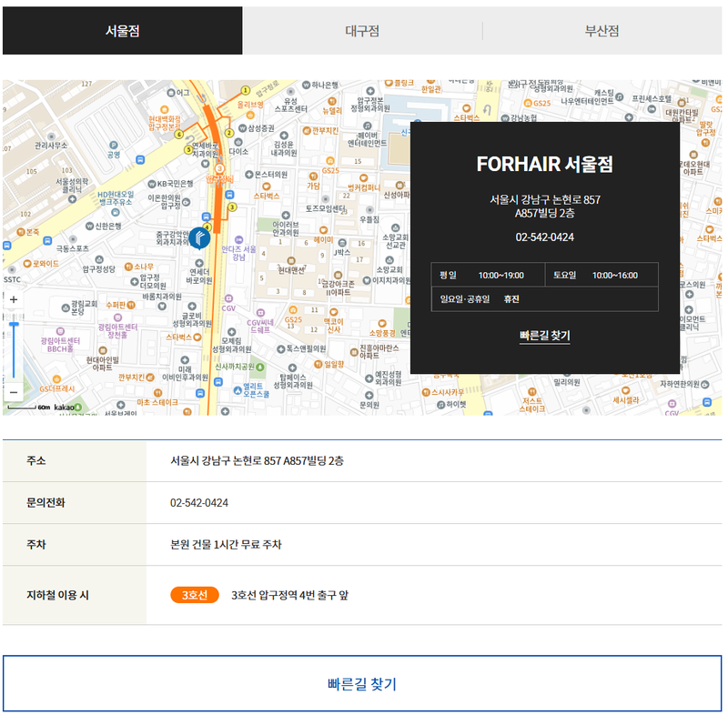Click the 압구정성당 church icon
728x715 pixels.
click(99, 260)
